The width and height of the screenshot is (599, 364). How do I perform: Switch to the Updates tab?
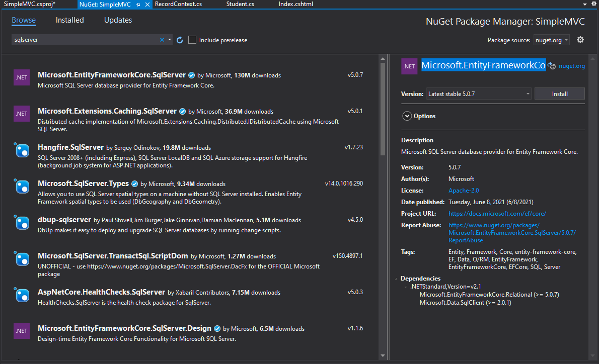(118, 20)
